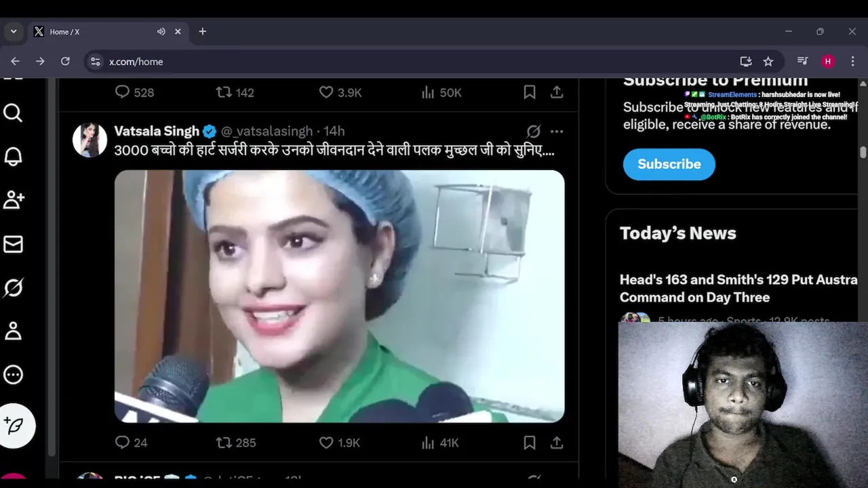Screen dimensions: 868x488
Task: Expand the tab search dropdown arrow
Action: 13,32
